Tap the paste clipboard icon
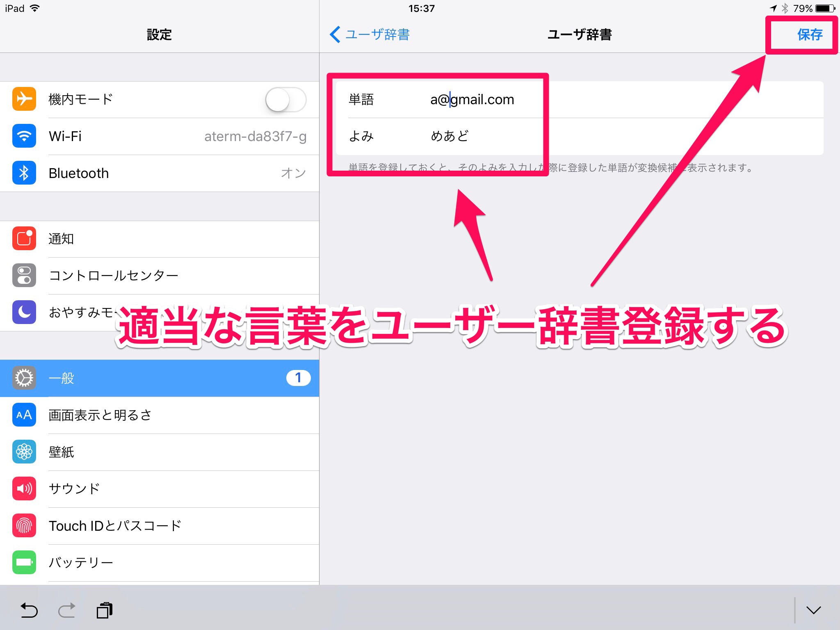840x630 pixels. coord(105,610)
